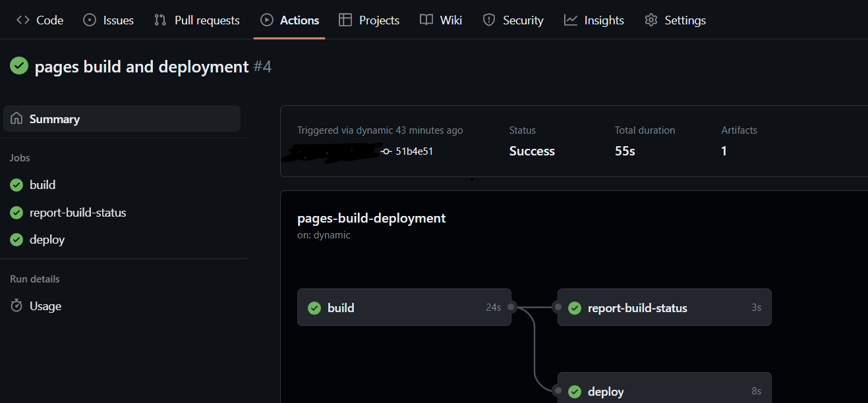
Task: Click the sidebar build success icon
Action: pos(16,185)
